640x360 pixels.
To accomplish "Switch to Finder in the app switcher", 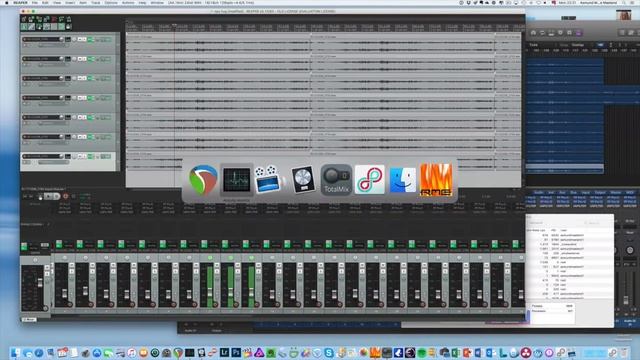I will tap(402, 180).
